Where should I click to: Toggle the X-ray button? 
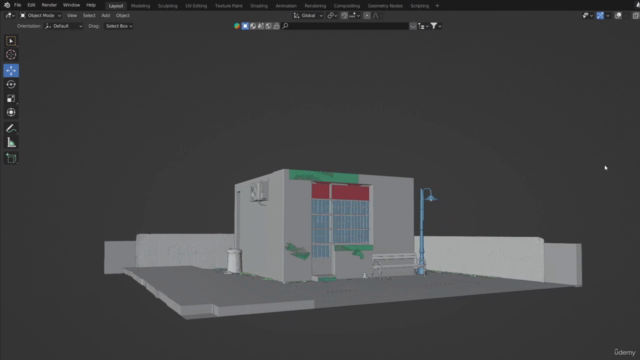pos(636,16)
